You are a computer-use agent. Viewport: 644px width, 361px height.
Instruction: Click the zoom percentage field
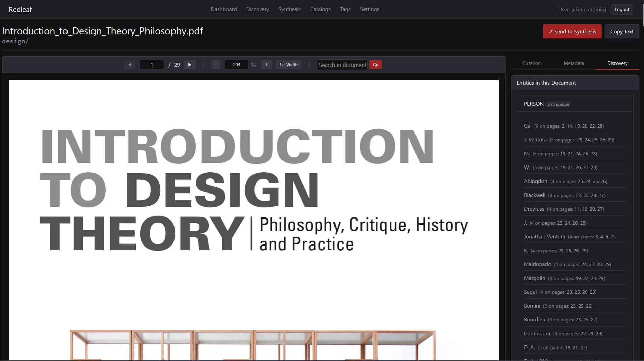[x=236, y=65]
